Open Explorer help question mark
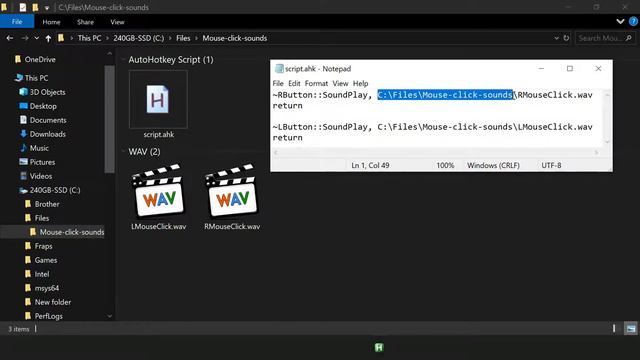Screen dimensions: 640x360 [633, 22]
